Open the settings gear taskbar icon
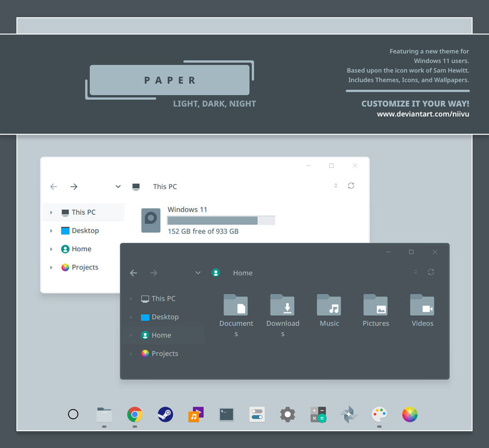The height and width of the screenshot is (448, 489). [287, 415]
